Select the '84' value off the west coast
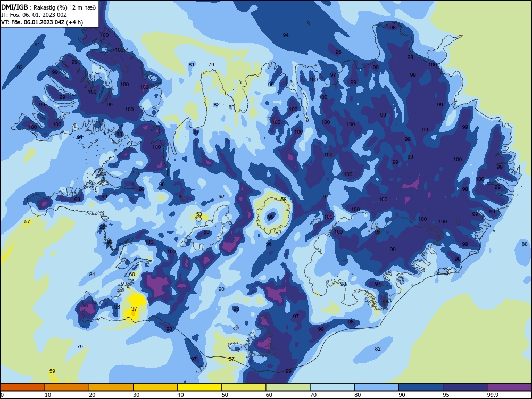 point(92,274)
